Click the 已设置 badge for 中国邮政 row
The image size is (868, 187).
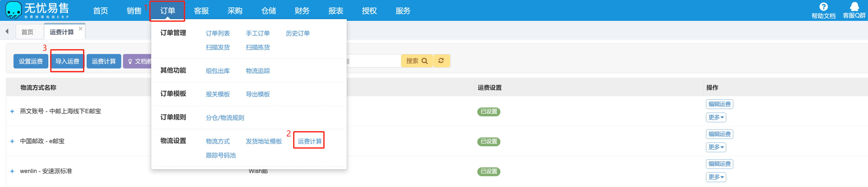coord(489,142)
